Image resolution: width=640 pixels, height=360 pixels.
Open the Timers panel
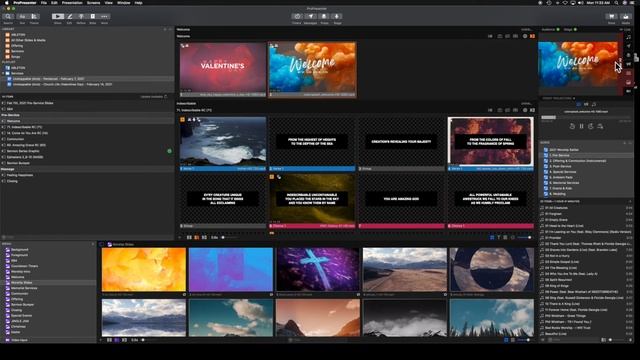coord(297,16)
